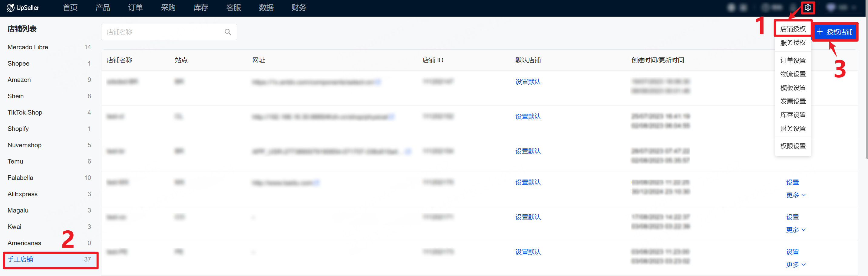Select 店铺授权 from the settings dropdown
Image resolution: width=868 pixels, height=276 pixels.
tap(793, 29)
